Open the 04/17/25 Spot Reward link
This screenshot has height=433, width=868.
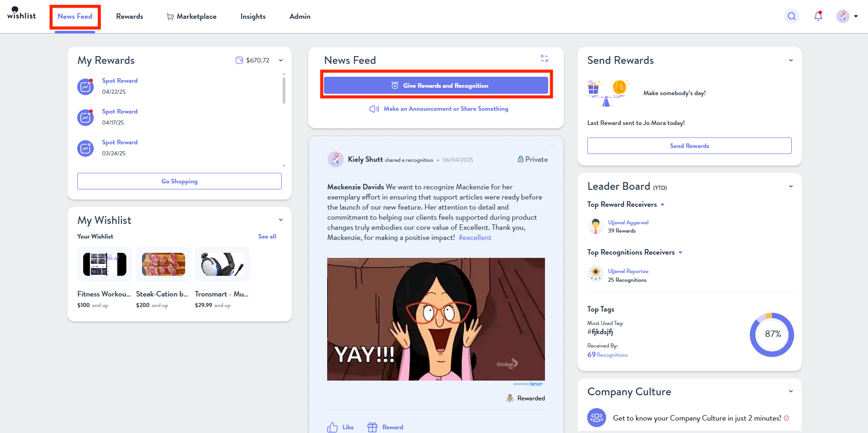click(x=120, y=111)
